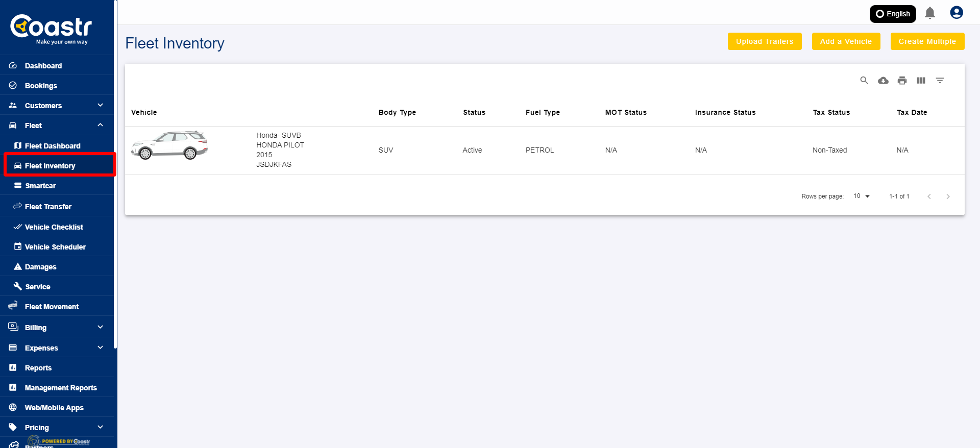Click the search icon in table toolbar
Screen dimensions: 980x448
point(864,81)
